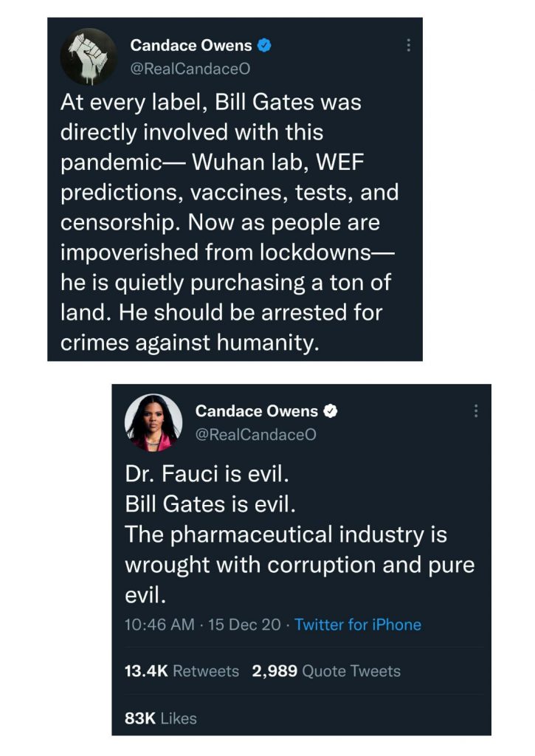Click the "Bill Gates is evil." line

pos(210,506)
